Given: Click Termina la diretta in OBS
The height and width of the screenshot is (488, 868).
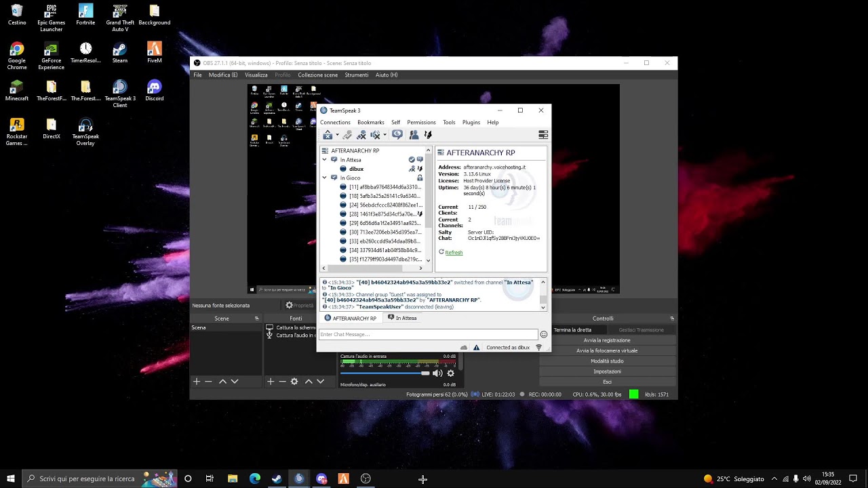Looking at the screenshot, I should point(573,330).
